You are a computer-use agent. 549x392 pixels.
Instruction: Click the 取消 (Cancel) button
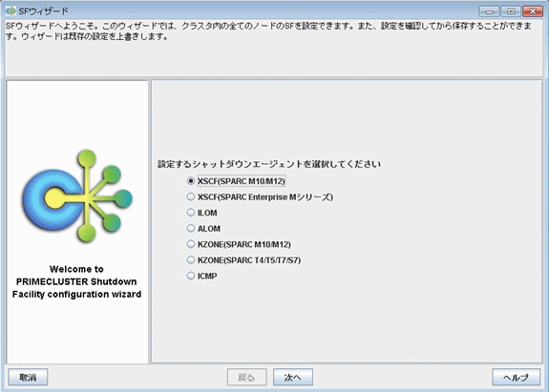click(28, 378)
